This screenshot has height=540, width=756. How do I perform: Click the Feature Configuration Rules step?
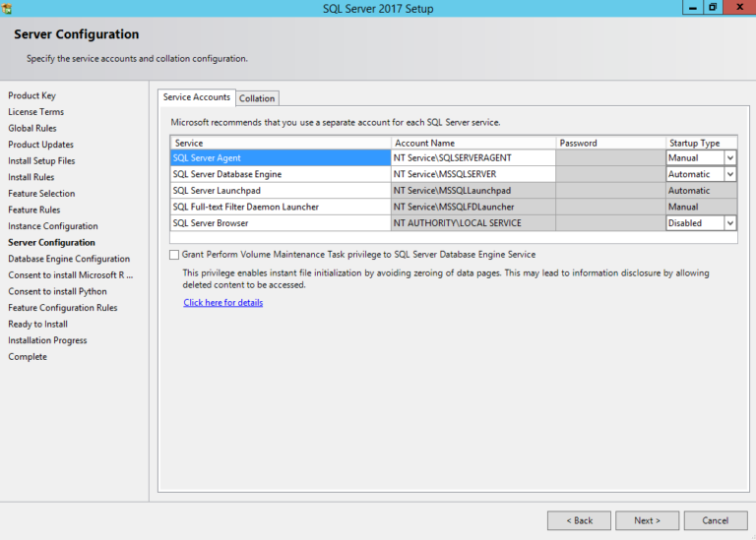[63, 308]
